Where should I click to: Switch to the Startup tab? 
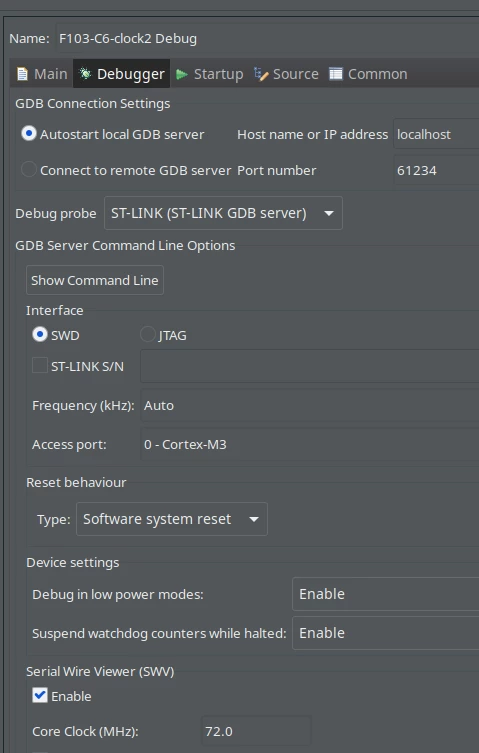tap(209, 74)
